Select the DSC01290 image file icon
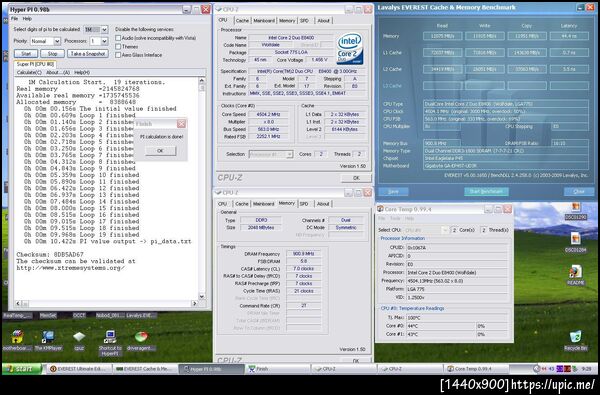This screenshot has height=395, width=600. pyautogui.click(x=576, y=208)
